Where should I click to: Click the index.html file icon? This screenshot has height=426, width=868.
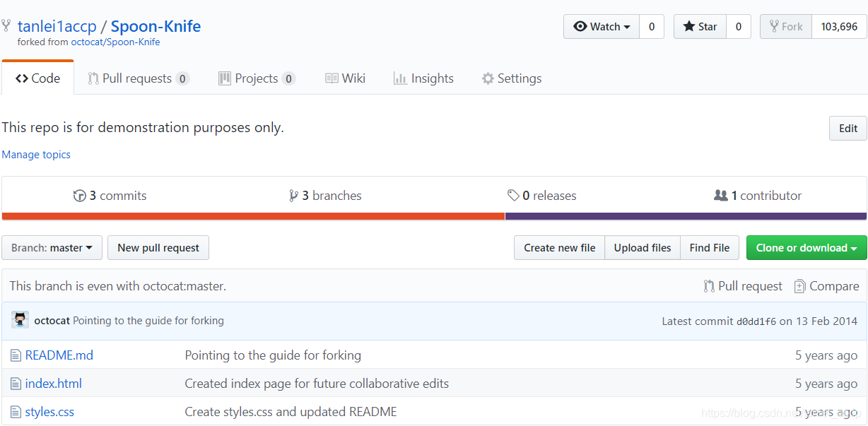pyautogui.click(x=16, y=384)
